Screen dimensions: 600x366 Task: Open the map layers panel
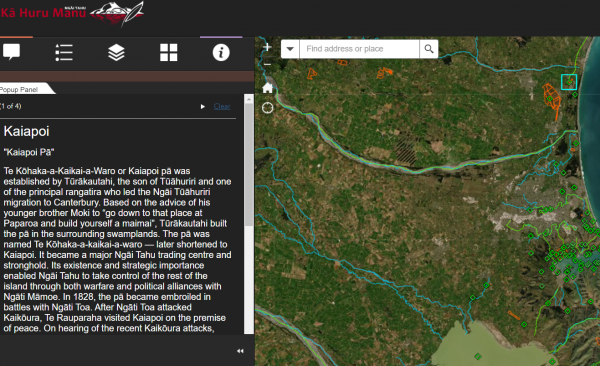[x=116, y=52]
